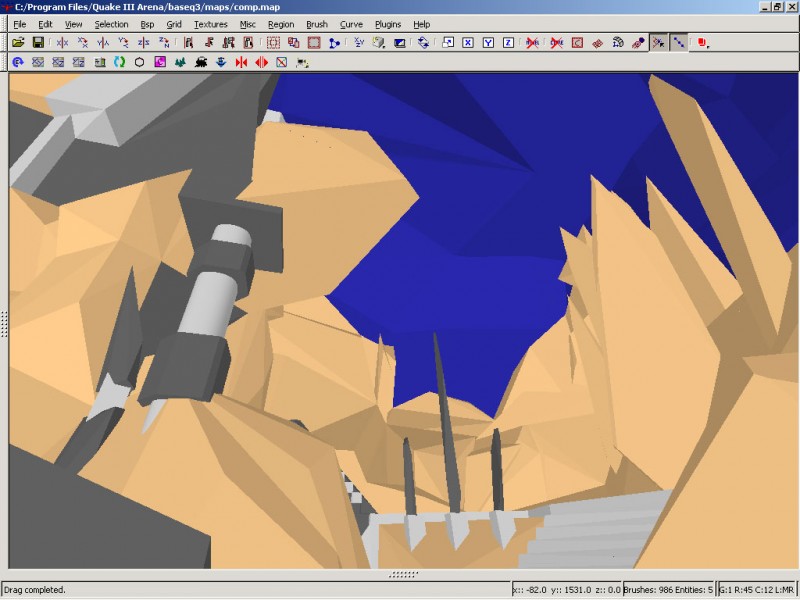Viewport: 800px width, 600px height.
Task: Click the 'Brushes: 986 Entities: 5' status text
Action: click(x=668, y=590)
